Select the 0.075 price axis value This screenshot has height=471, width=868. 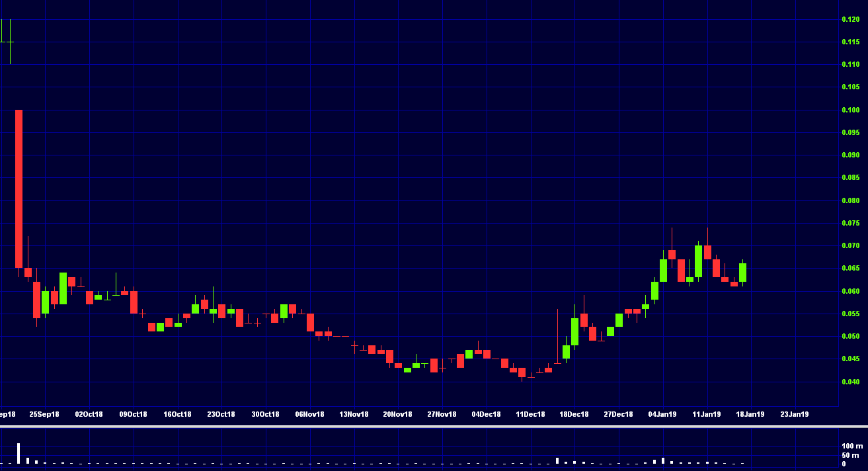pyautogui.click(x=850, y=223)
